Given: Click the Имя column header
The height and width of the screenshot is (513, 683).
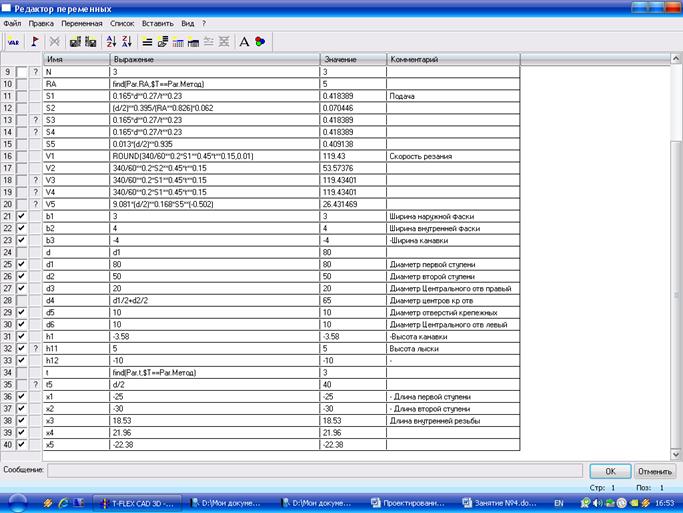Looking at the screenshot, I should 76,60.
